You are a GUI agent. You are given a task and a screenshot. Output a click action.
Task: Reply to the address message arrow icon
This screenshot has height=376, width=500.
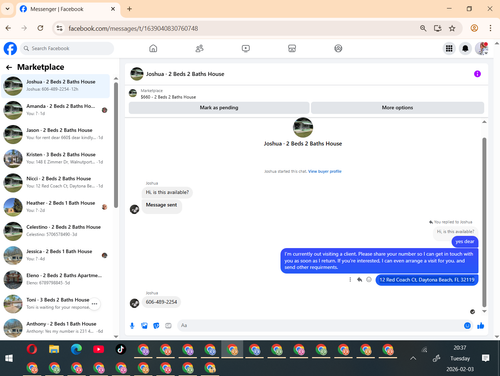(359, 279)
